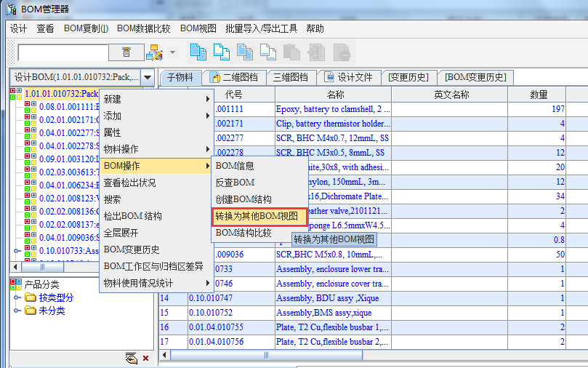
Task: Click the table horizontal scrollbar thumb
Action: (x=266, y=355)
